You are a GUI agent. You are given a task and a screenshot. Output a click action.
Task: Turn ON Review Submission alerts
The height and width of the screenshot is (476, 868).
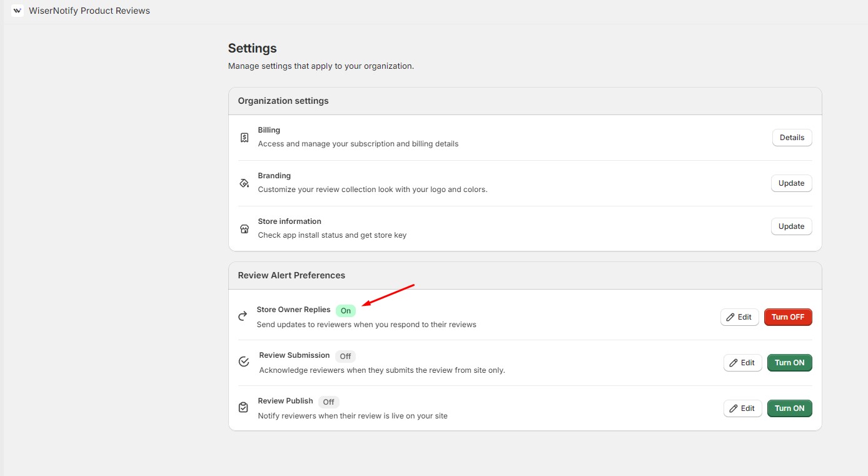789,363
